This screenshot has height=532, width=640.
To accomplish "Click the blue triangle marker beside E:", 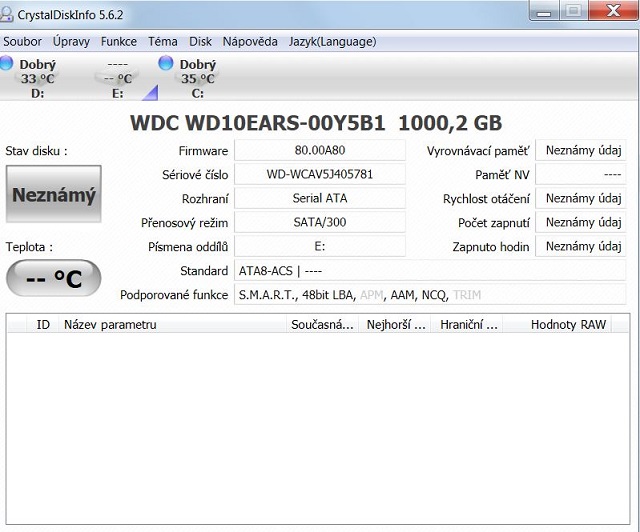I will tap(149, 93).
